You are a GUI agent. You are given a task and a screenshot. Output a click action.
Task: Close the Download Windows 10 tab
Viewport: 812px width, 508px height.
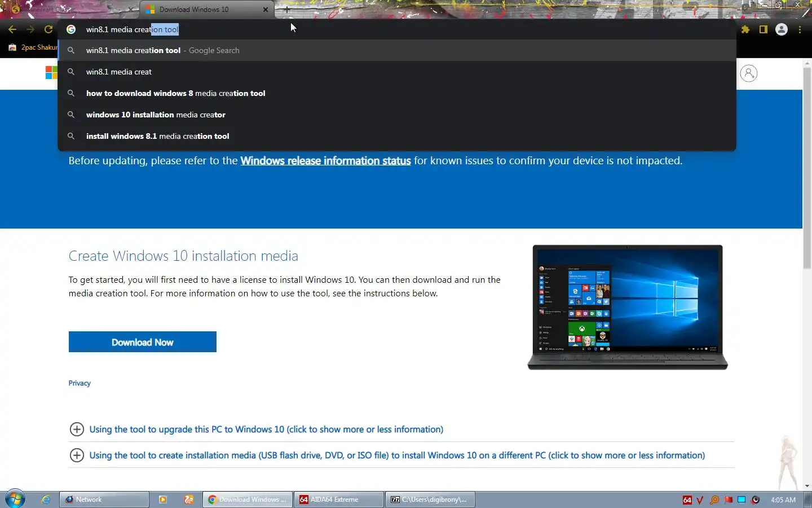pyautogui.click(x=266, y=10)
